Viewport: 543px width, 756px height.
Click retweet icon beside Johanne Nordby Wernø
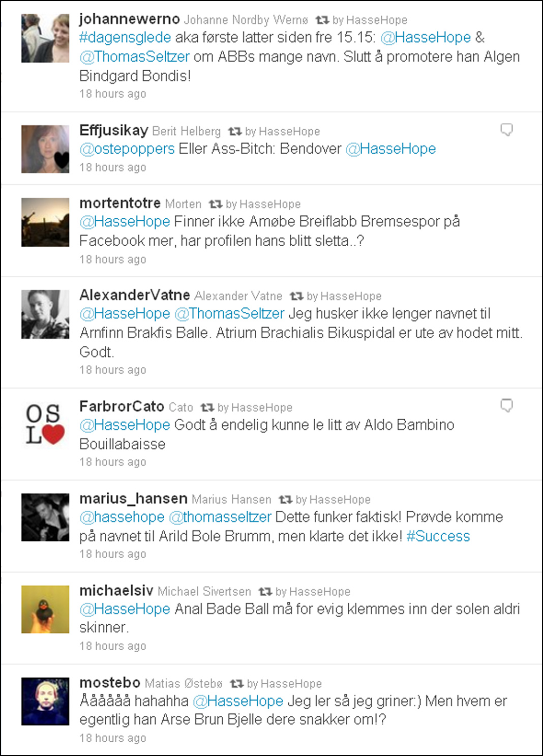[322, 20]
